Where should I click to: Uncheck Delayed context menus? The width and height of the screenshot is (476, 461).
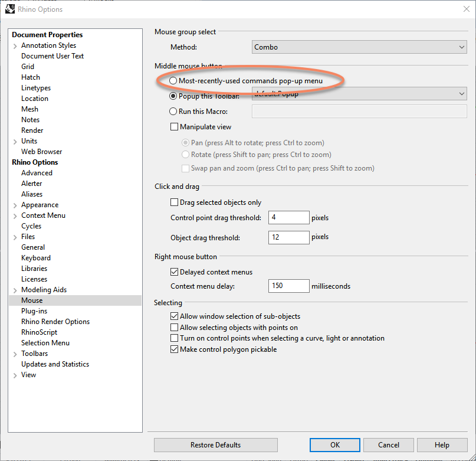pos(174,272)
